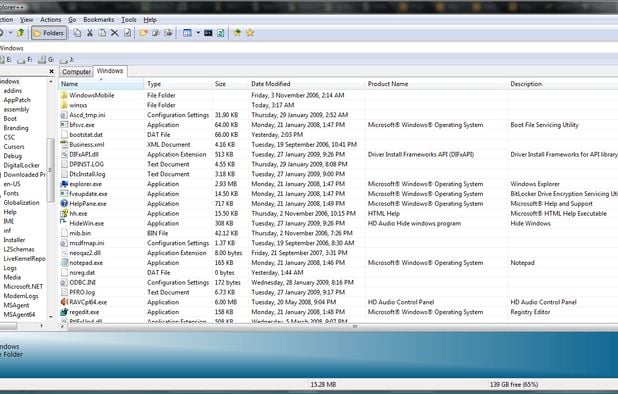Screen dimensions: 618x394
Task: Open the Actions menu
Action: pos(50,20)
